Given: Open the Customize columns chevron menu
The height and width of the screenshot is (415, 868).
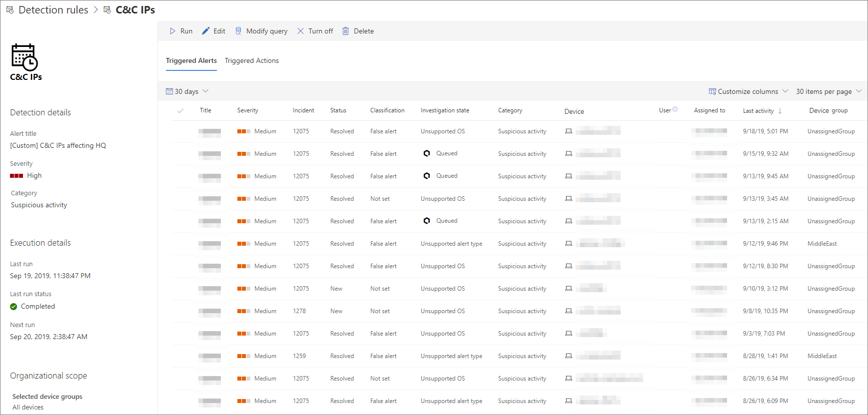Looking at the screenshot, I should (785, 91).
